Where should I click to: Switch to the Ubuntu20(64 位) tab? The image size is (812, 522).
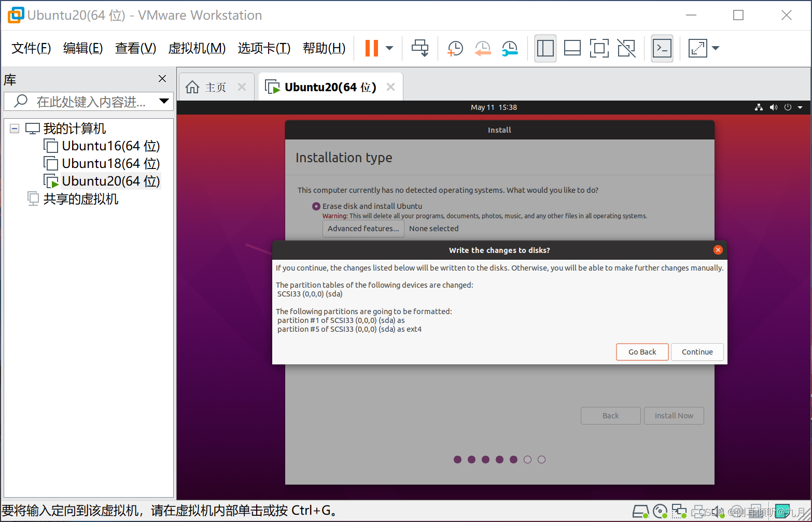pyautogui.click(x=330, y=87)
